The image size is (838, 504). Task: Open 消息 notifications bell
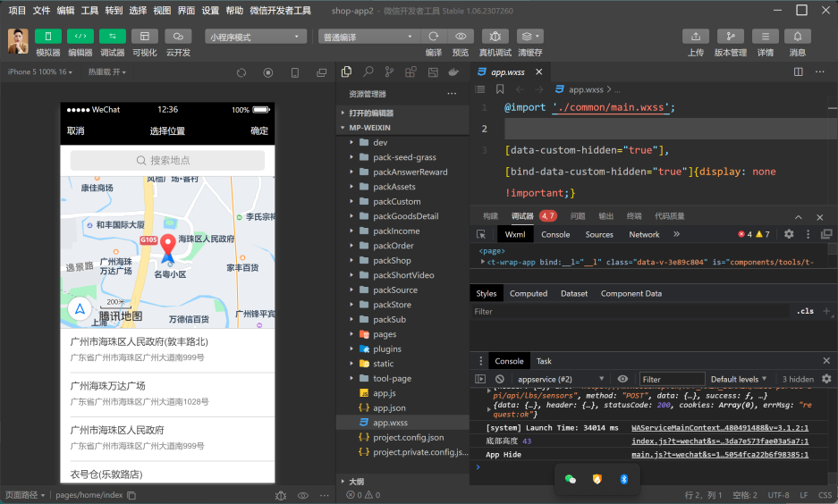pos(798,37)
